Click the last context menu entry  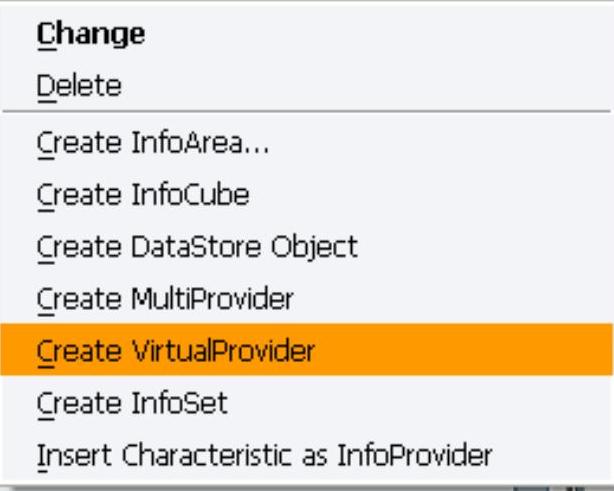264,457
